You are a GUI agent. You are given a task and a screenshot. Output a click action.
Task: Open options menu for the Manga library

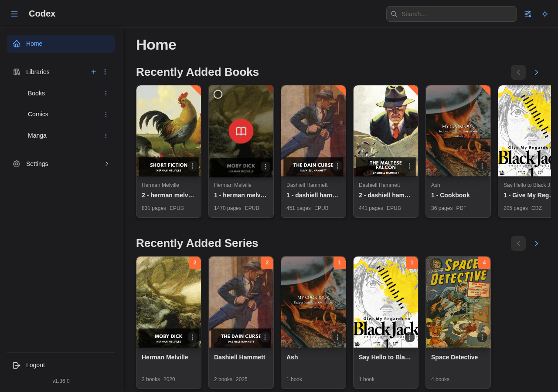coord(105,135)
